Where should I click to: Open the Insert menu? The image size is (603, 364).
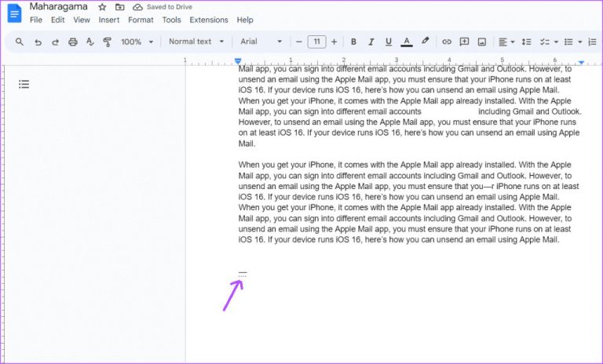pos(109,20)
